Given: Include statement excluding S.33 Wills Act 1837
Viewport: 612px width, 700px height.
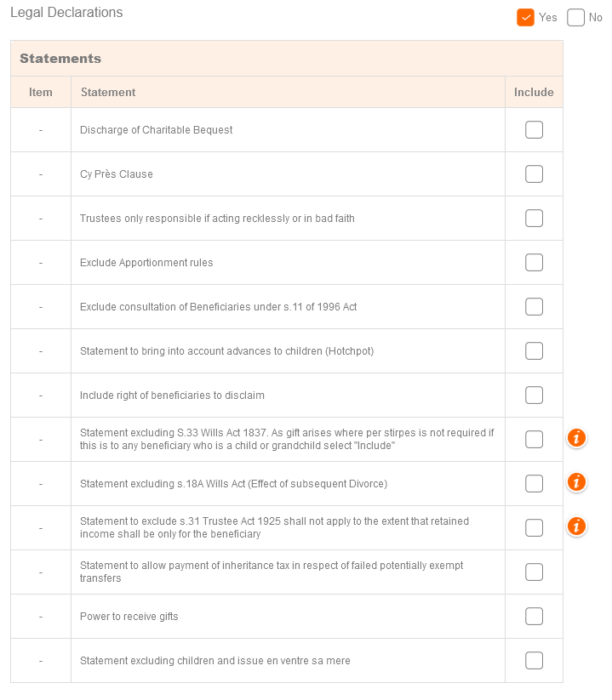Looking at the screenshot, I should coord(534,440).
